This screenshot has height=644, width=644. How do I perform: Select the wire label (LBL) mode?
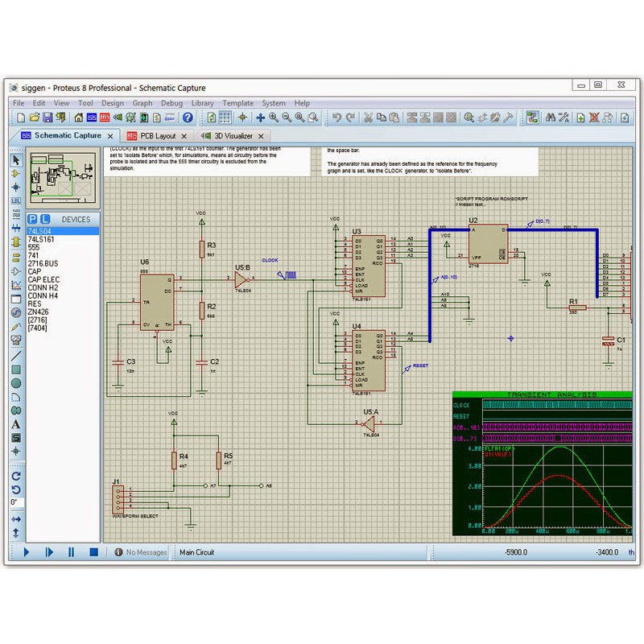pos(12,201)
